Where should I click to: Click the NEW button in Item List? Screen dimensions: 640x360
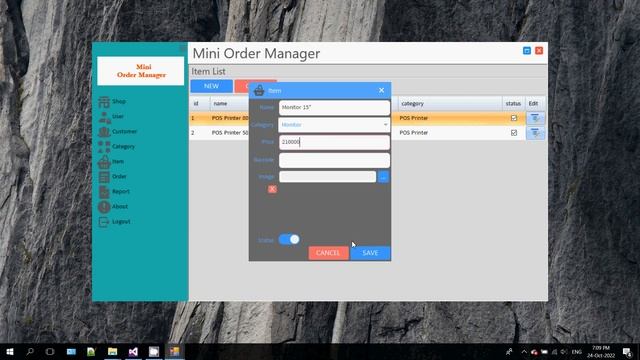211,86
